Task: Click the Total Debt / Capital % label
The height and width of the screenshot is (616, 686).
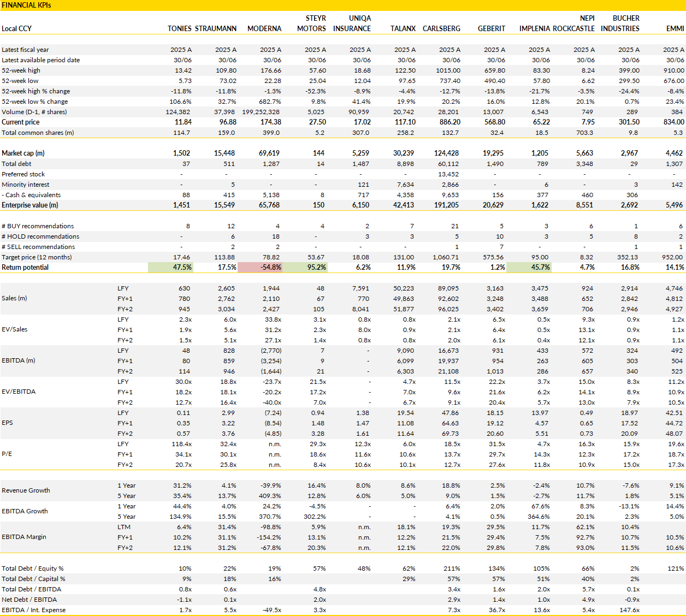Action: tap(34, 579)
